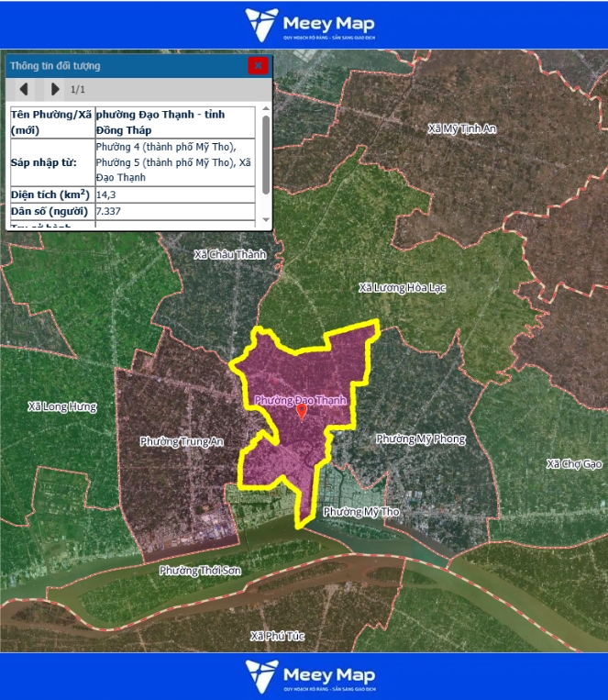This screenshot has width=608, height=700.
Task: Close the Thông tin đối tượng panel
Action: coord(259,65)
